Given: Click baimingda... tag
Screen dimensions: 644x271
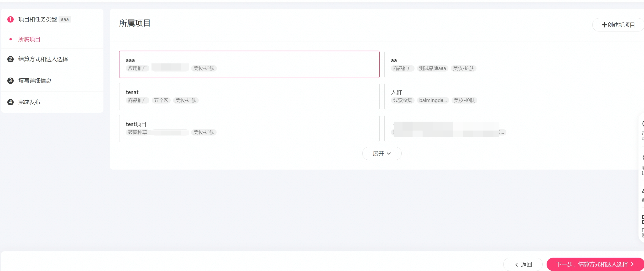Looking at the screenshot, I should pyautogui.click(x=433, y=100).
